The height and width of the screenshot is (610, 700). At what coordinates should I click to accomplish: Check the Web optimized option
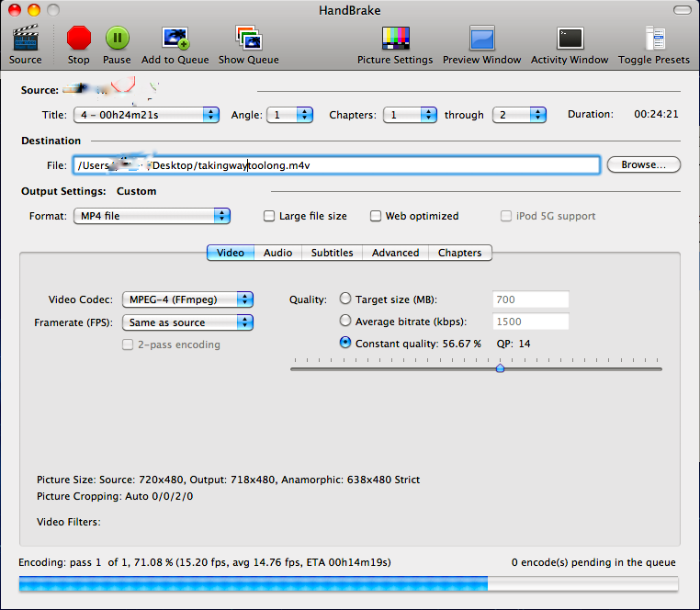tap(376, 216)
